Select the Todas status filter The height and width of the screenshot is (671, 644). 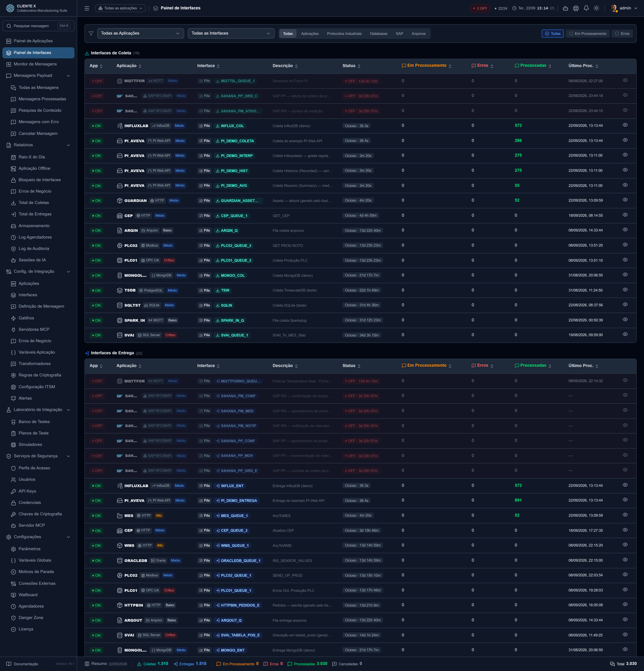(552, 34)
